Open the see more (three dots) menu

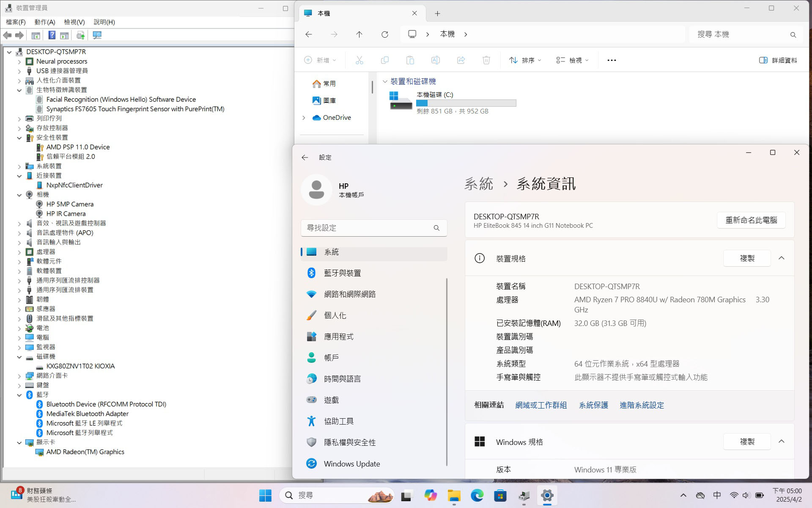click(x=612, y=60)
